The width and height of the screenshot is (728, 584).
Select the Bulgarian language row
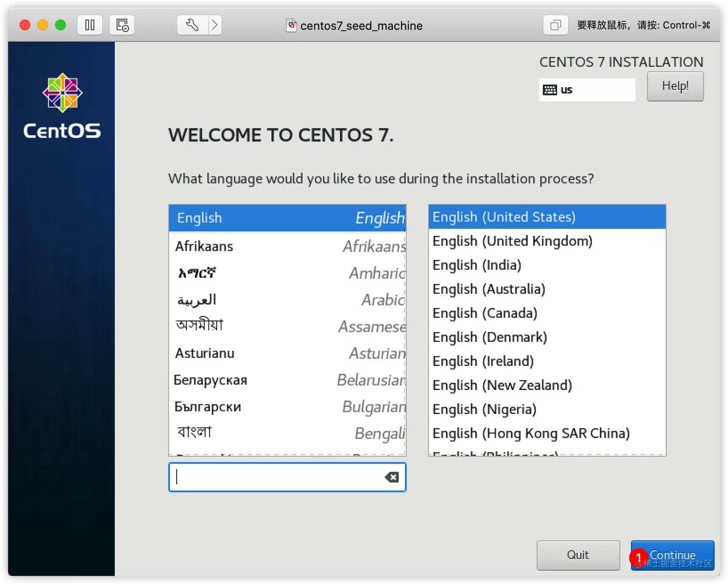pyautogui.click(x=287, y=407)
